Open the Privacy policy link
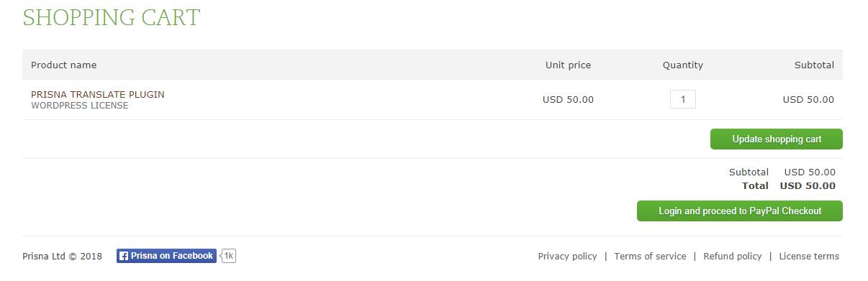The height and width of the screenshot is (281, 868). click(x=567, y=256)
